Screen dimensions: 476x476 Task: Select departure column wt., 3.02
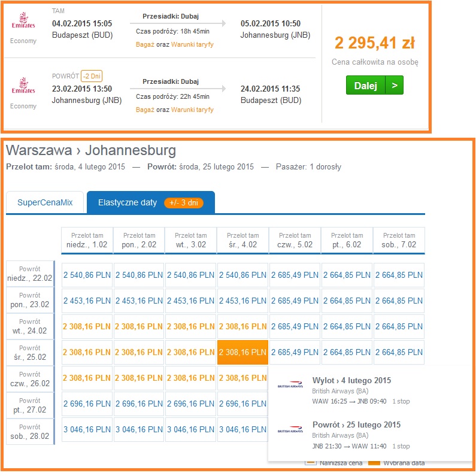(x=191, y=240)
